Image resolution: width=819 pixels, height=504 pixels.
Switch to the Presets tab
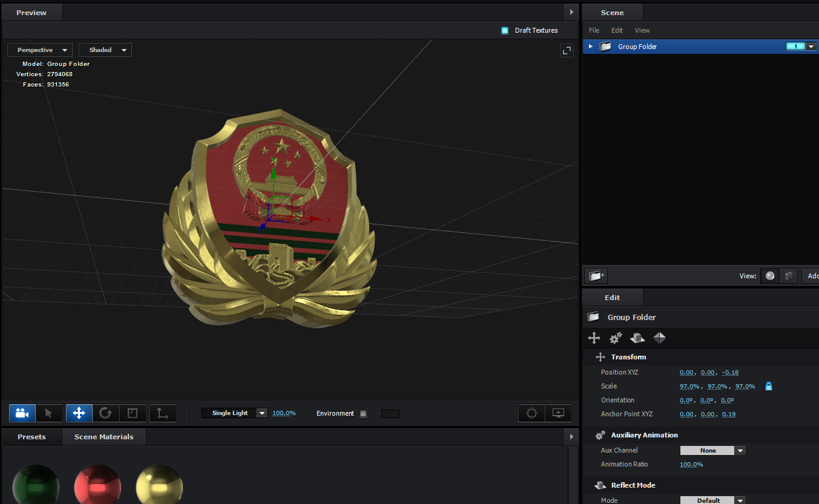[x=31, y=437]
